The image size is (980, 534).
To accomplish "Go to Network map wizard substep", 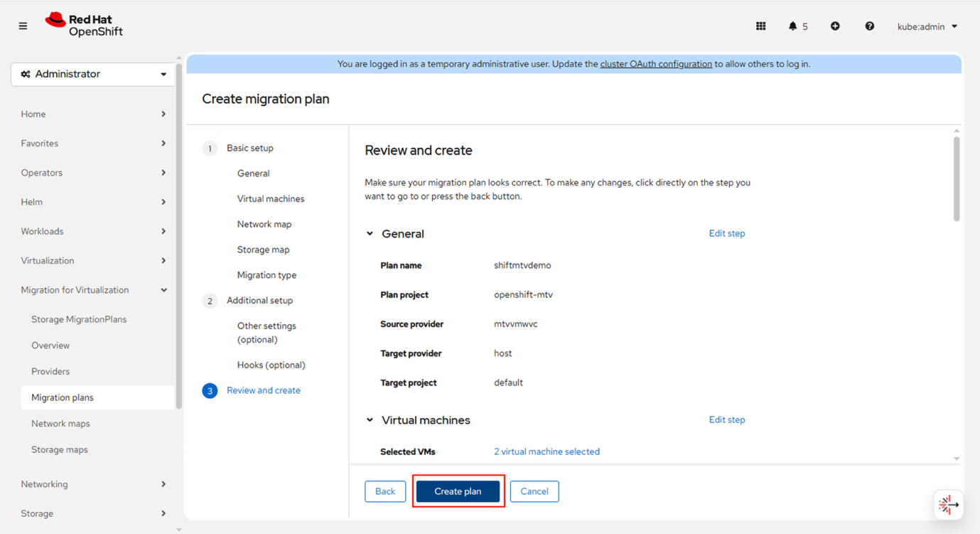I will pos(264,225).
